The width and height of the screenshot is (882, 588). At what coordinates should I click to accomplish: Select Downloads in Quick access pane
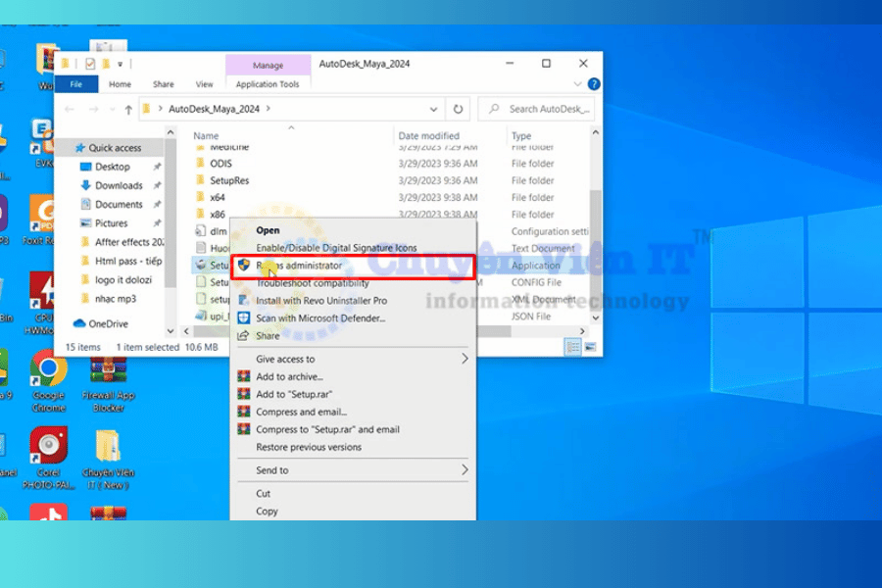coord(119,185)
